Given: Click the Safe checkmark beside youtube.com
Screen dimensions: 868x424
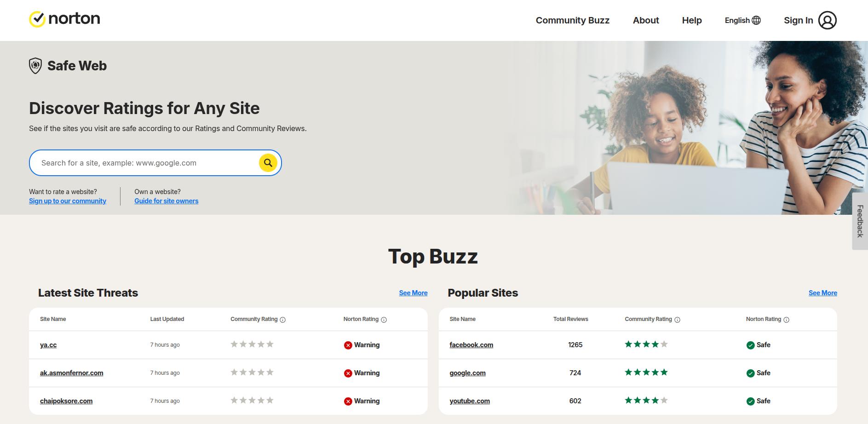Looking at the screenshot, I should [751, 401].
